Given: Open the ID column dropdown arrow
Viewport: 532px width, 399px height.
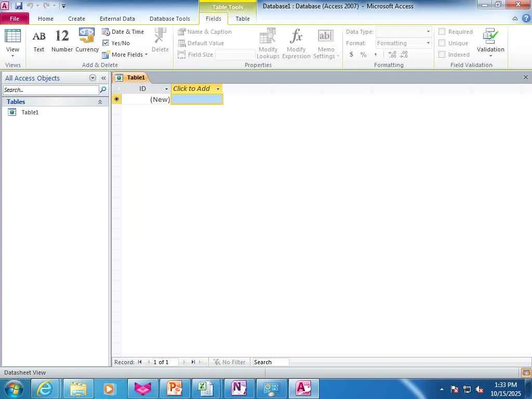Looking at the screenshot, I should [x=166, y=89].
